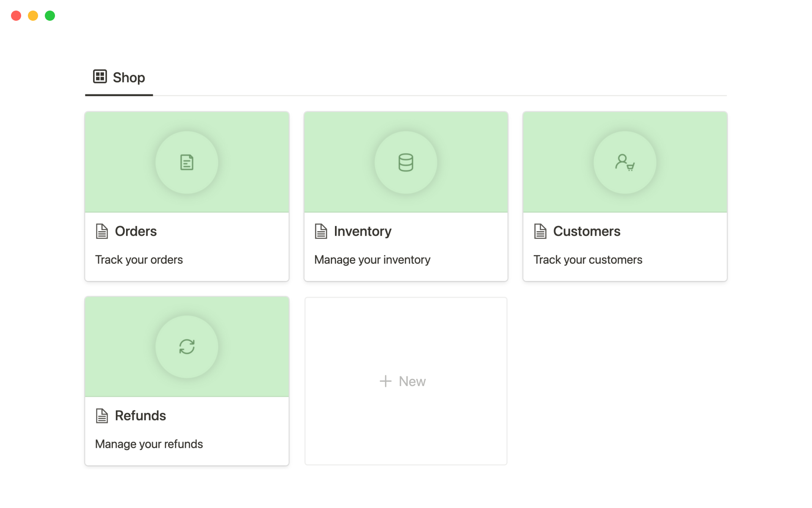Click the page icon beside Orders title
812x508 pixels.
102,232
